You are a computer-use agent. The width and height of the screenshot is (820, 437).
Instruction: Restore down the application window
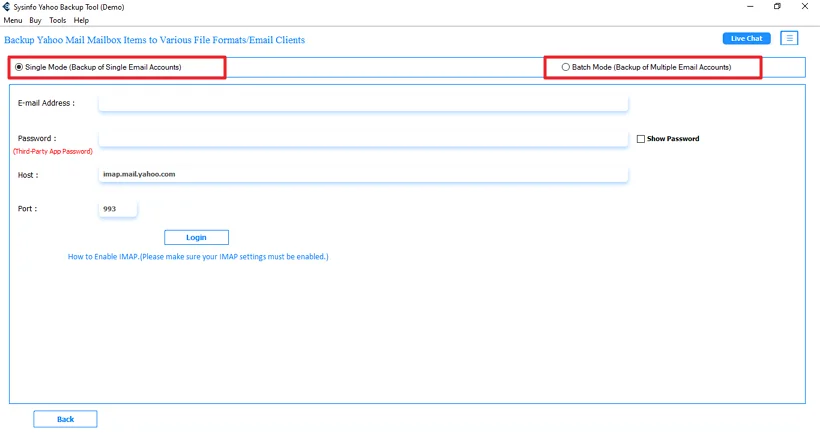click(777, 7)
